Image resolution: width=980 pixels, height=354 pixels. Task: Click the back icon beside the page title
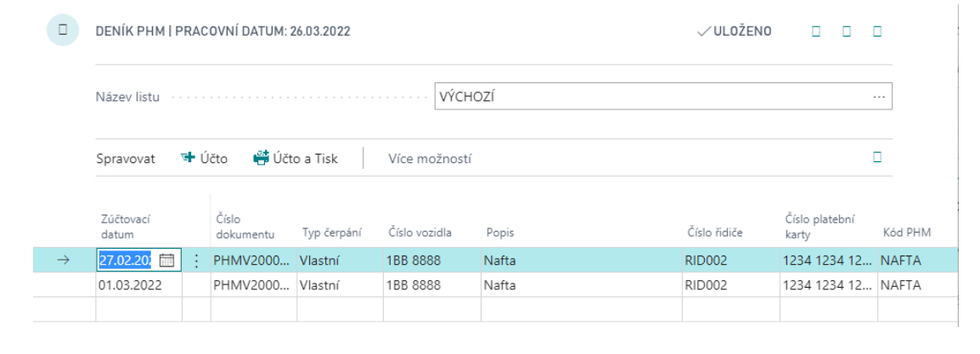pos(62,31)
